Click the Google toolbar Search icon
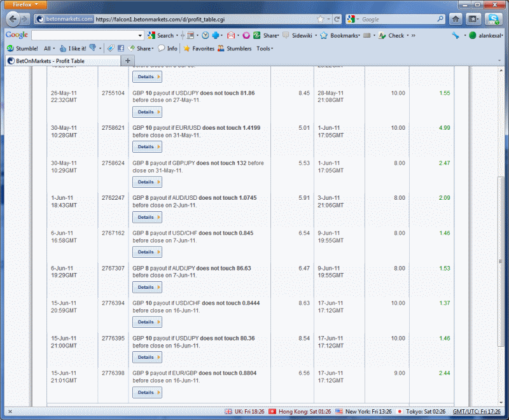This screenshot has width=509, height=420. [x=151, y=36]
